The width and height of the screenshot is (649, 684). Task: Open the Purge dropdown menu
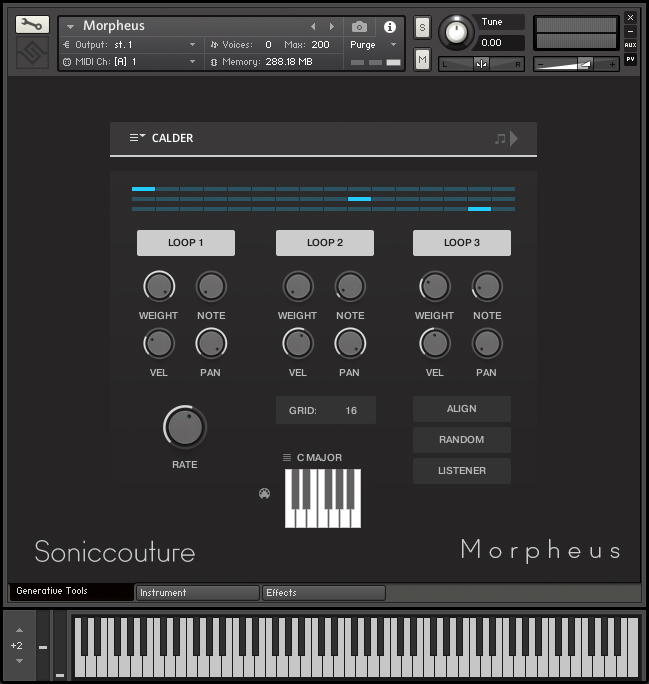click(x=373, y=44)
